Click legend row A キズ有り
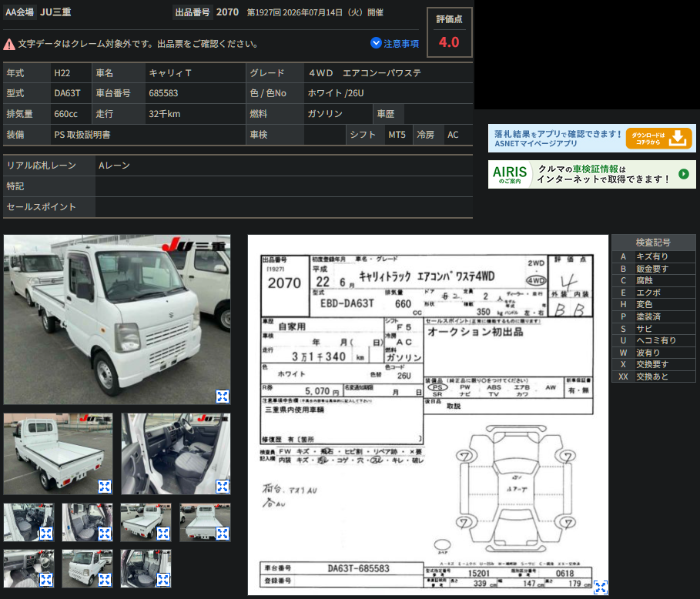Viewport: 700px width, 599px height. coord(653,256)
